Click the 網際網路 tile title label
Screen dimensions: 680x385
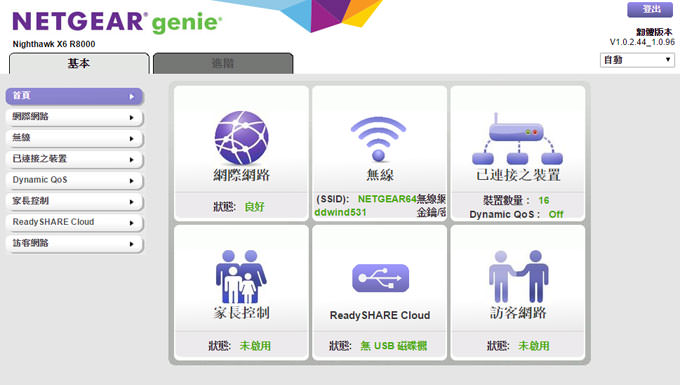point(242,175)
